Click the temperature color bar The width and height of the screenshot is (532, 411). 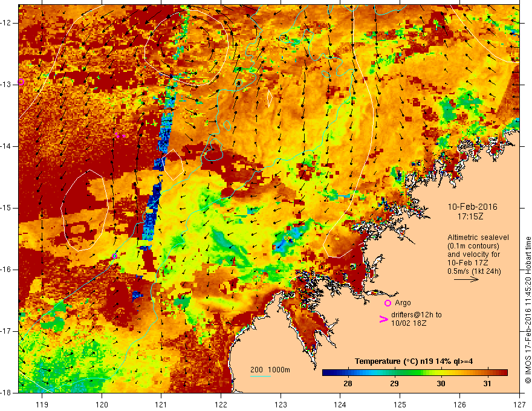point(415,372)
